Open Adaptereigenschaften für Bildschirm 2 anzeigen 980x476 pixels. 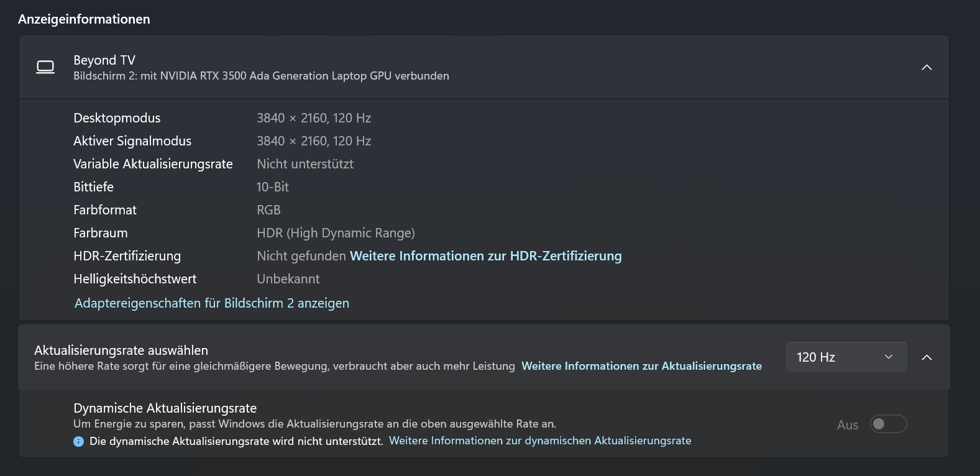[x=211, y=303]
